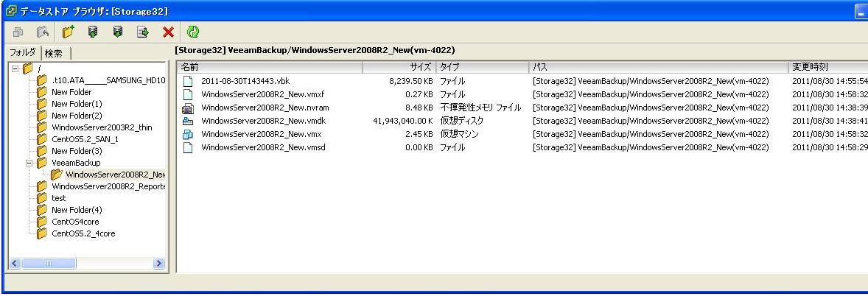Select the CentOS4core folder
This screenshot has width=868, height=299.
pos(75,222)
